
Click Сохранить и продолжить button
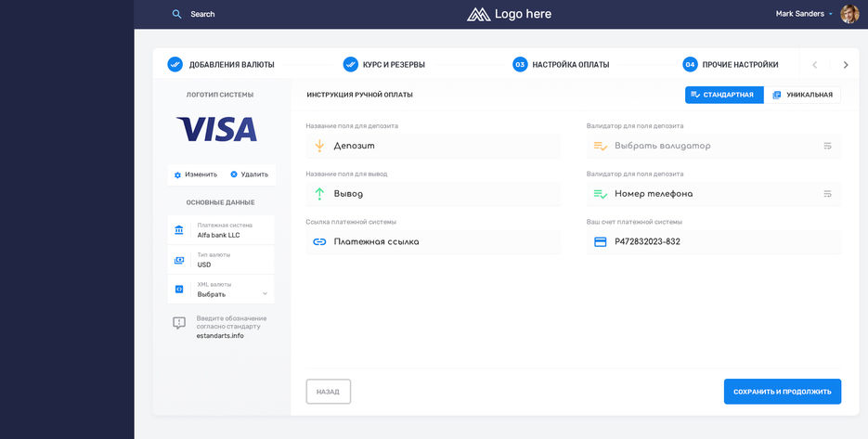[783, 392]
